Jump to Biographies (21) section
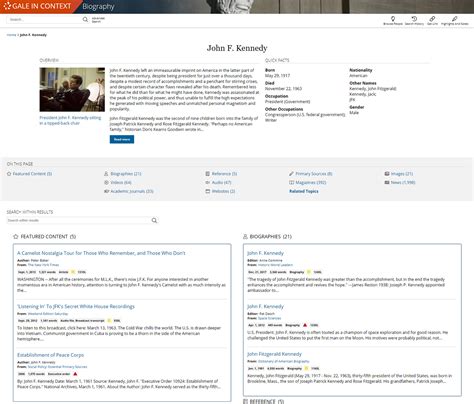Screen dimensions: 474x404 (x=126, y=174)
